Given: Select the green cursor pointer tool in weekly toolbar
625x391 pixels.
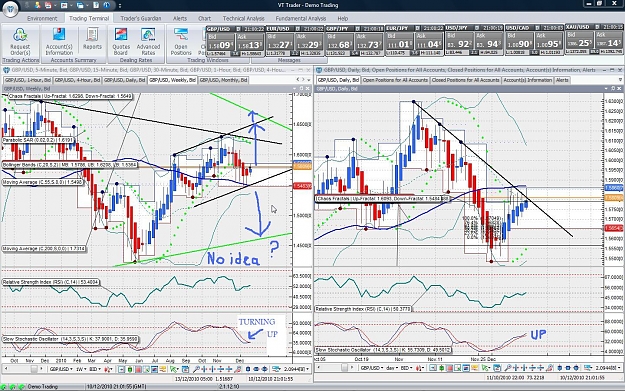Looking at the screenshot, I should (173, 369).
